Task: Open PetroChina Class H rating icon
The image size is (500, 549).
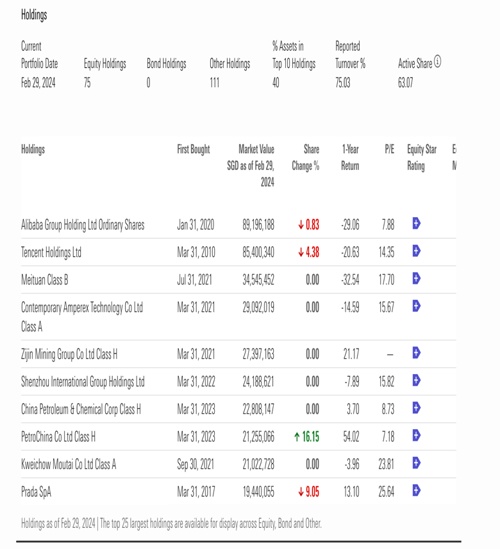Action: click(x=416, y=436)
